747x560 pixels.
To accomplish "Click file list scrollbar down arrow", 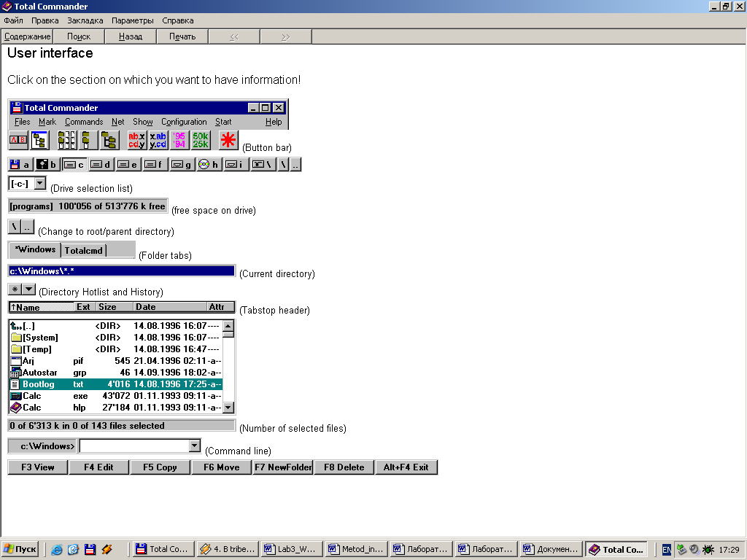I will (x=228, y=407).
